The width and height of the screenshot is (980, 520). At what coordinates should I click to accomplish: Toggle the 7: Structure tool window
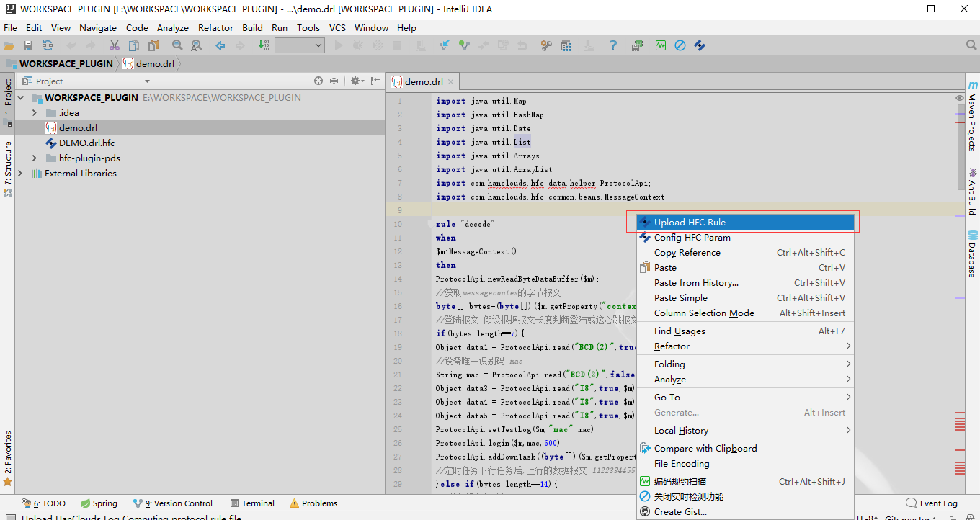(8, 169)
